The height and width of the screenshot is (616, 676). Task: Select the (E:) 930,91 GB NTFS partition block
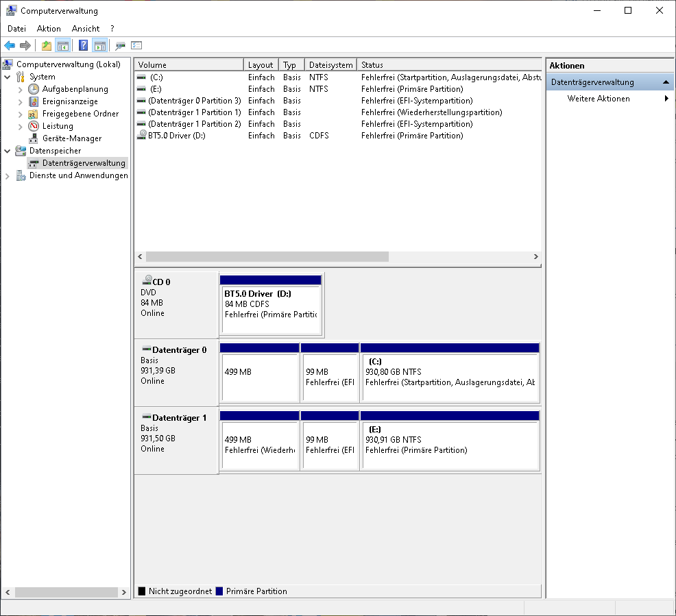point(450,441)
